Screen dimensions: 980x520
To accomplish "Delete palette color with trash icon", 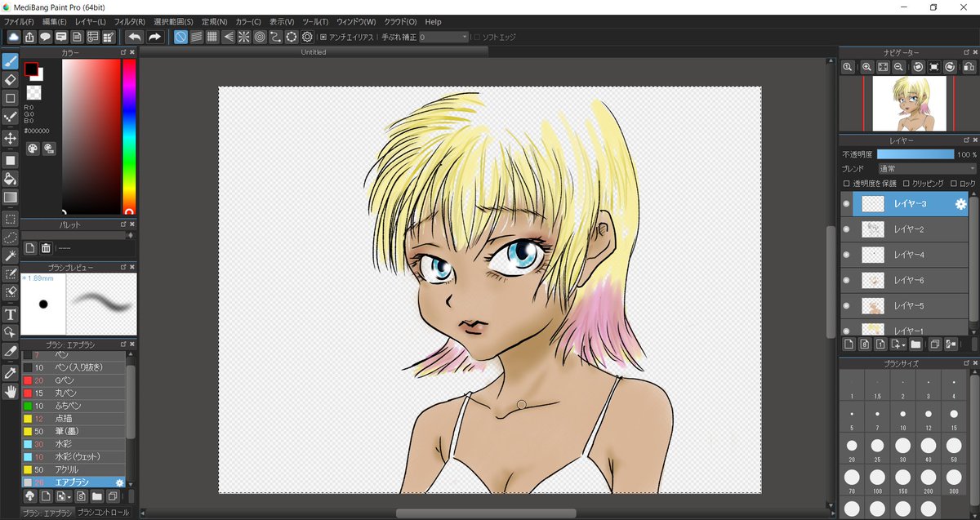I will pos(46,248).
